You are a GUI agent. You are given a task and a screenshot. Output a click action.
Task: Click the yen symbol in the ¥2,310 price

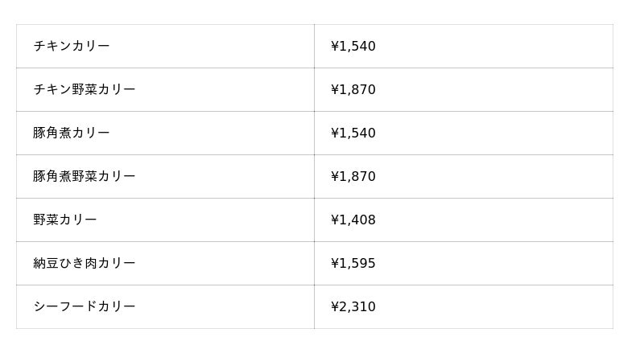(335, 307)
